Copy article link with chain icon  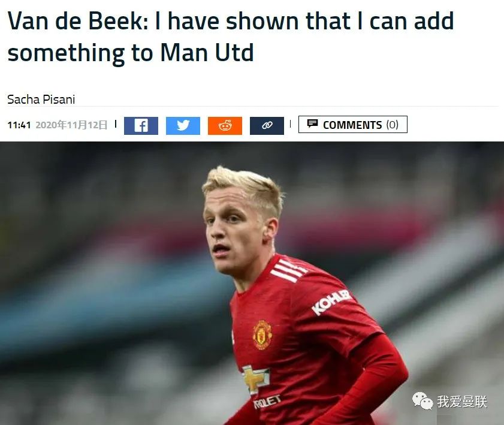[x=267, y=126]
